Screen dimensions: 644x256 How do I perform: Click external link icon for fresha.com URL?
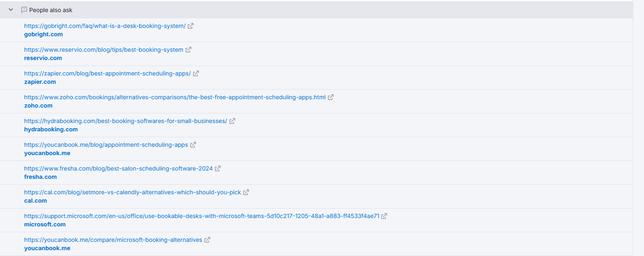coord(218,168)
